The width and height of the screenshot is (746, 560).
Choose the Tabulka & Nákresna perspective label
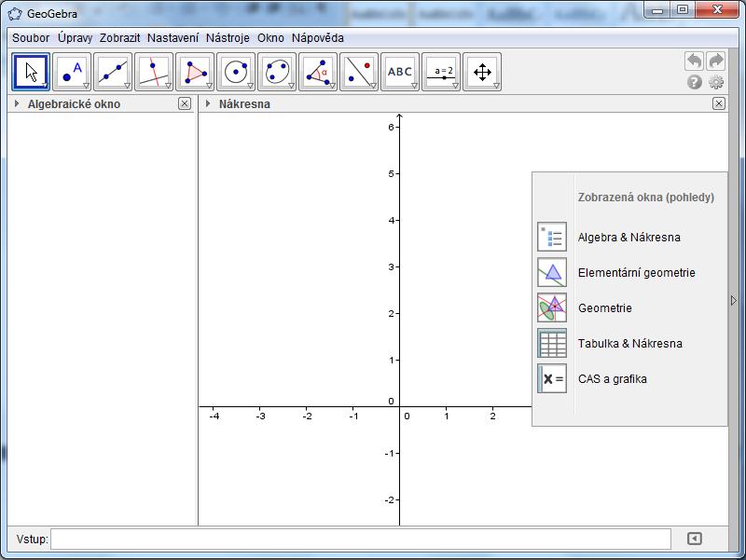pos(630,343)
